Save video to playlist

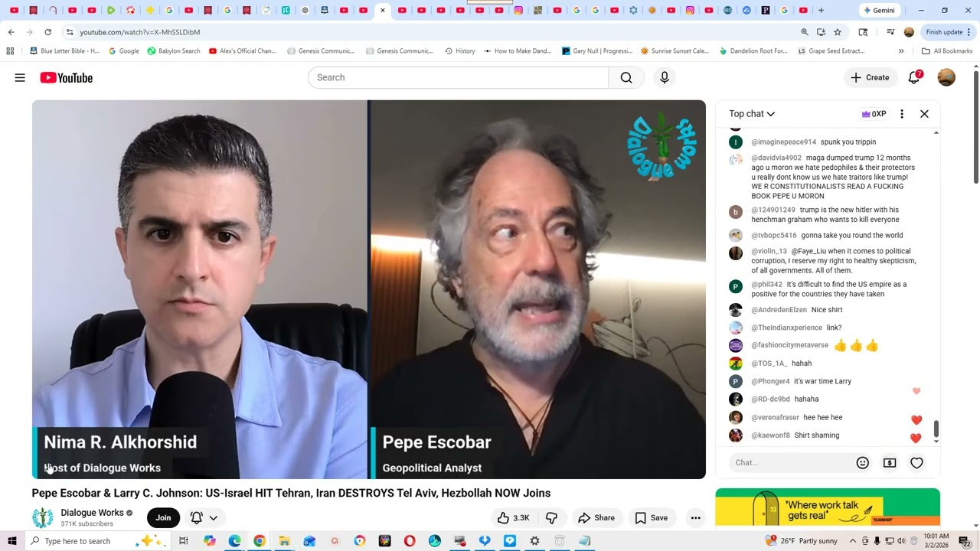point(652,518)
